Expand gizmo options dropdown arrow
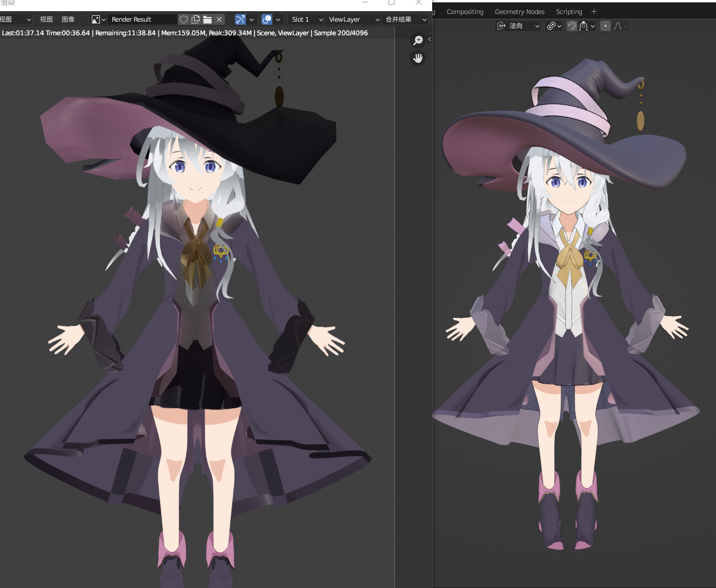Viewport: 716px width, 588px height. (252, 19)
